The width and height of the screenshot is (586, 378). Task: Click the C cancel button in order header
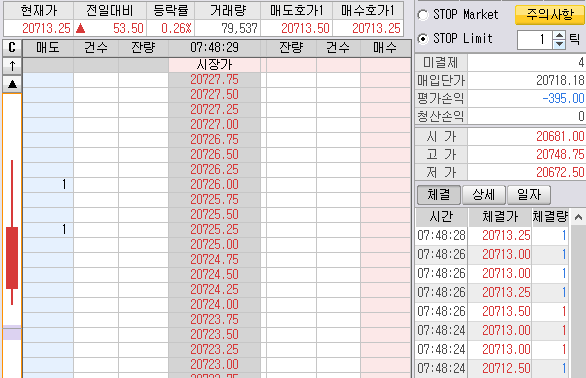click(x=12, y=47)
